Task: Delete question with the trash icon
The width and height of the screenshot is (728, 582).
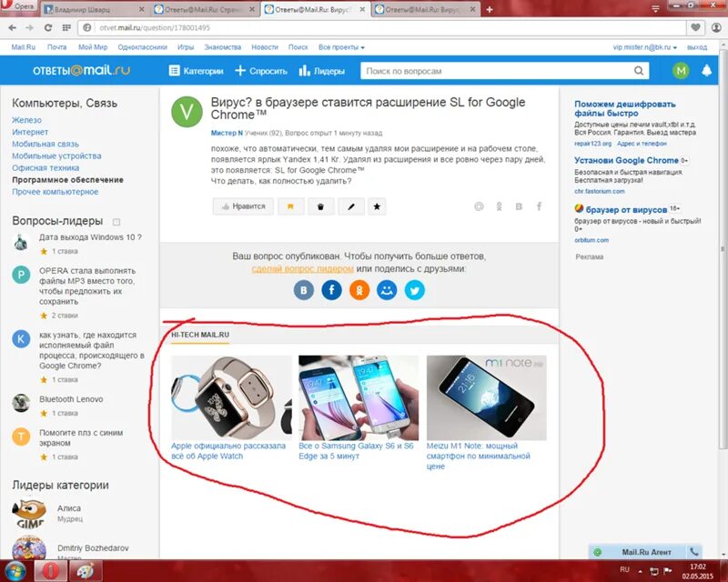Action: [320, 206]
